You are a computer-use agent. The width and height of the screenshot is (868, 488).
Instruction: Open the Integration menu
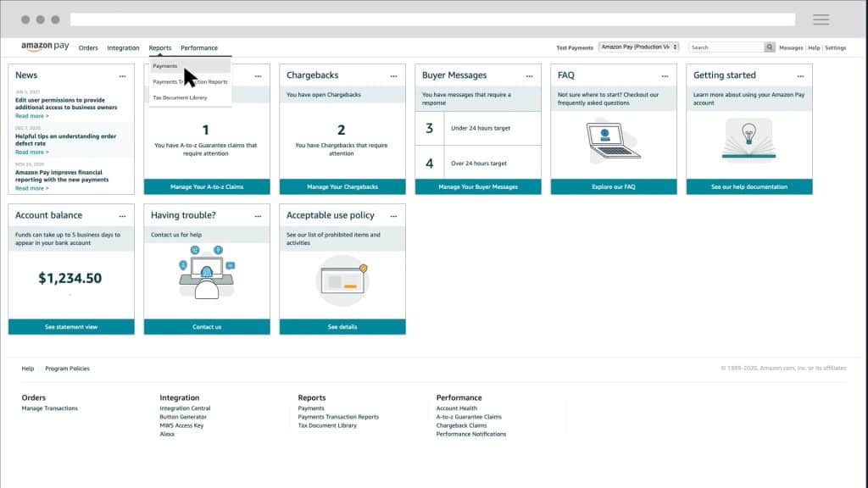[123, 48]
